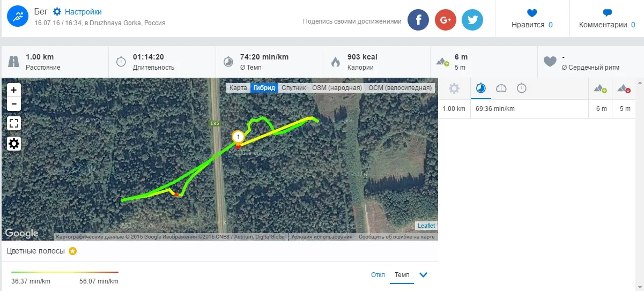Switch the map to the Спутник layer
This screenshot has height=291, width=644.
pyautogui.click(x=293, y=88)
